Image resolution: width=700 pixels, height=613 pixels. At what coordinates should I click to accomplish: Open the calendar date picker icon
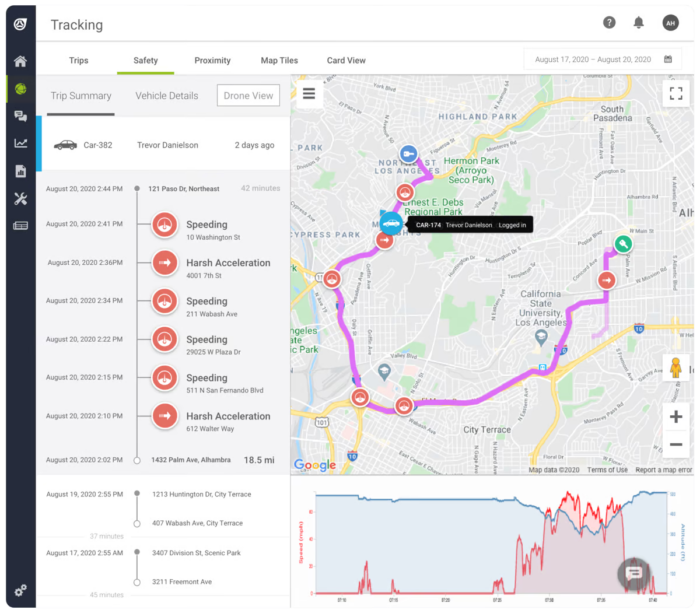click(x=668, y=59)
